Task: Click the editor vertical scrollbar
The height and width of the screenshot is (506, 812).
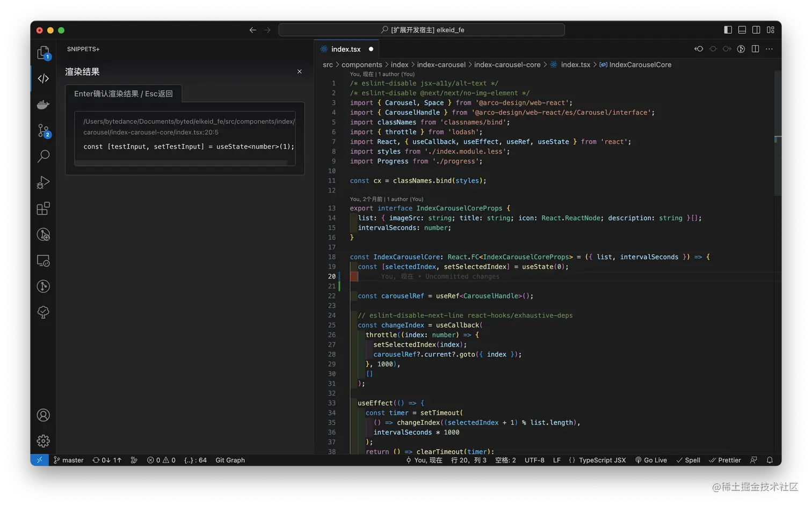Action: [778, 133]
